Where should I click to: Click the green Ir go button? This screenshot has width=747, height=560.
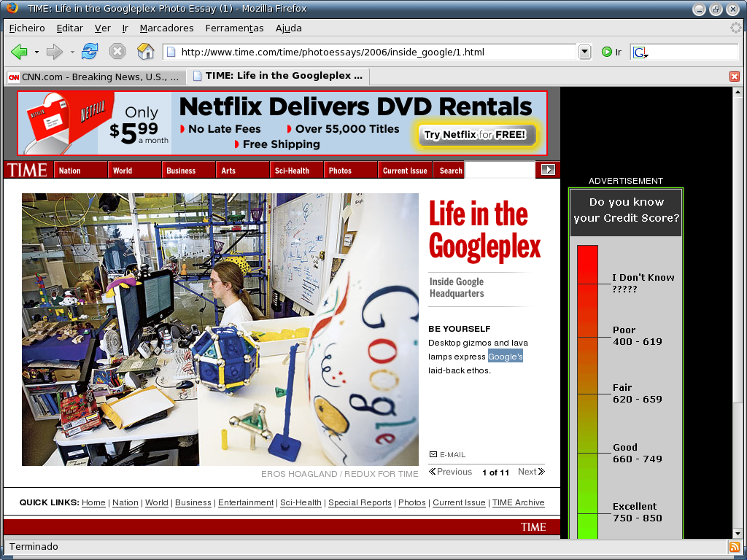[x=612, y=52]
